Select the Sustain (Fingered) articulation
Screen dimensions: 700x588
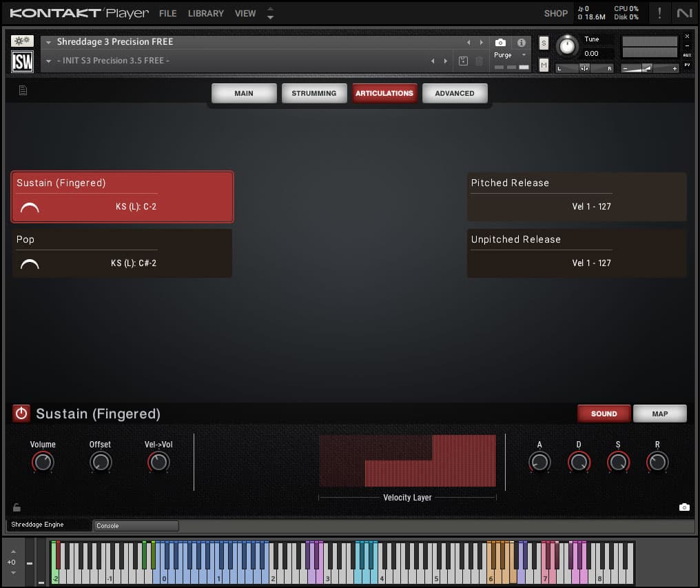(x=123, y=196)
